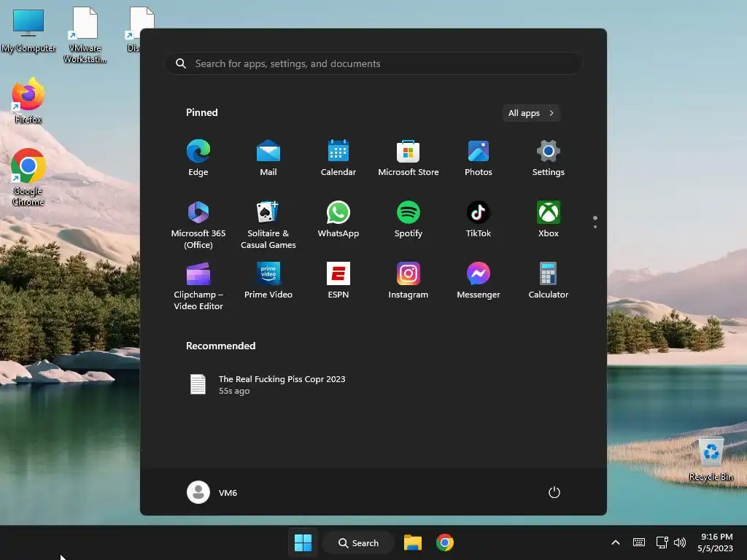
Task: Open network status tray icon
Action: (x=662, y=542)
